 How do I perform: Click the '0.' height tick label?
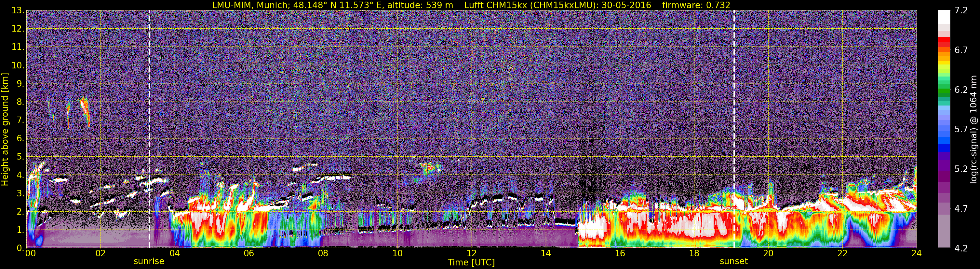(x=20, y=248)
